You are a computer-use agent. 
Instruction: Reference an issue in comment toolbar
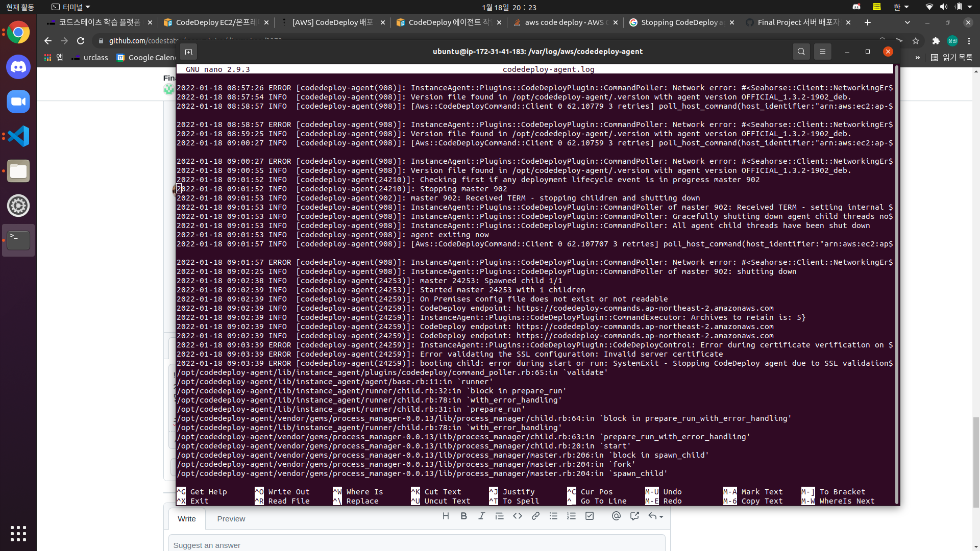(634, 516)
